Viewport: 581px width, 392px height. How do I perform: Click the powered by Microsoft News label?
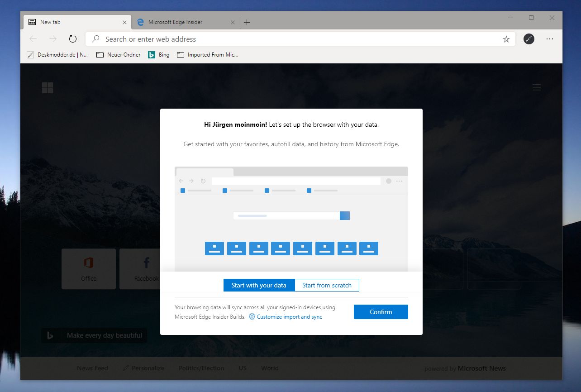pos(465,368)
